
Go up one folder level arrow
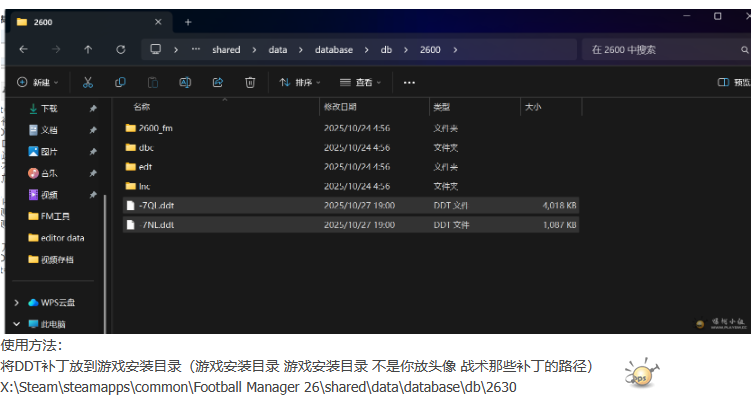pyautogui.click(x=88, y=50)
